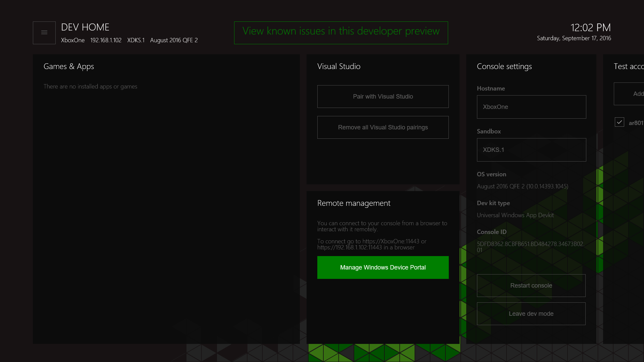Click 'Universal Windows App Devkit' text
The height and width of the screenshot is (362, 644).
[x=515, y=215]
